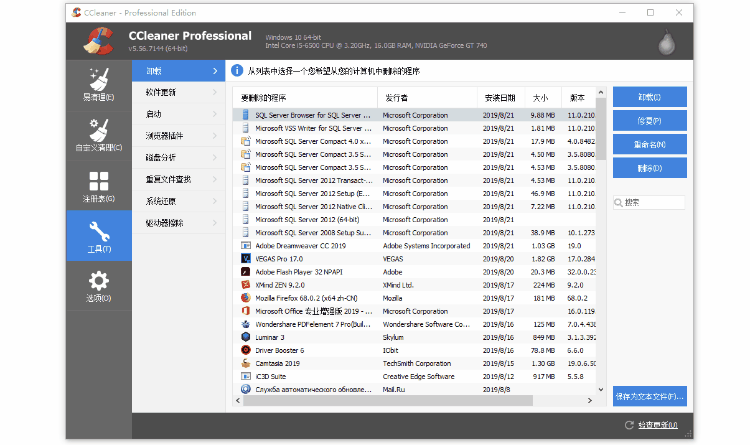Click the Mozilla Firefox 68.0.2 icon

click(x=245, y=298)
